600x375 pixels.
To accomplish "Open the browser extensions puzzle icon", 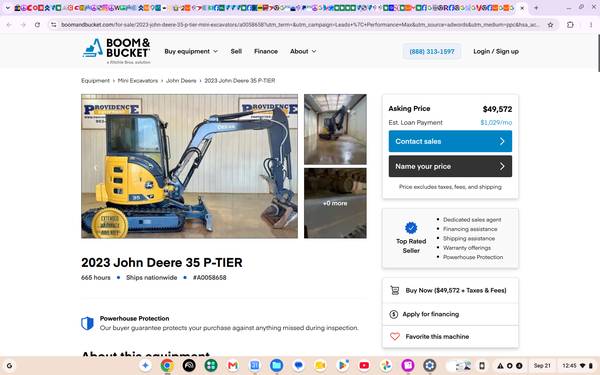I will [x=570, y=24].
